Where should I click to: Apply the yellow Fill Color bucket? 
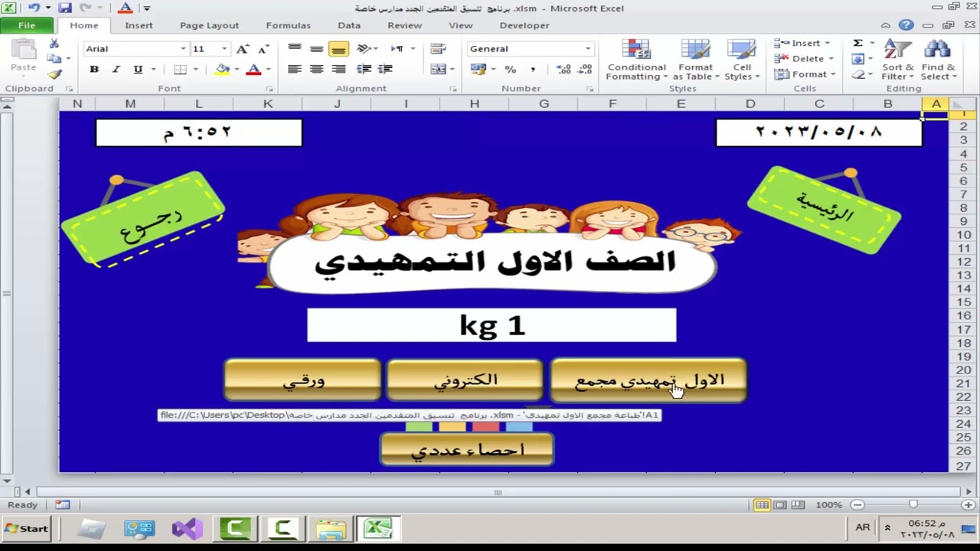(222, 70)
